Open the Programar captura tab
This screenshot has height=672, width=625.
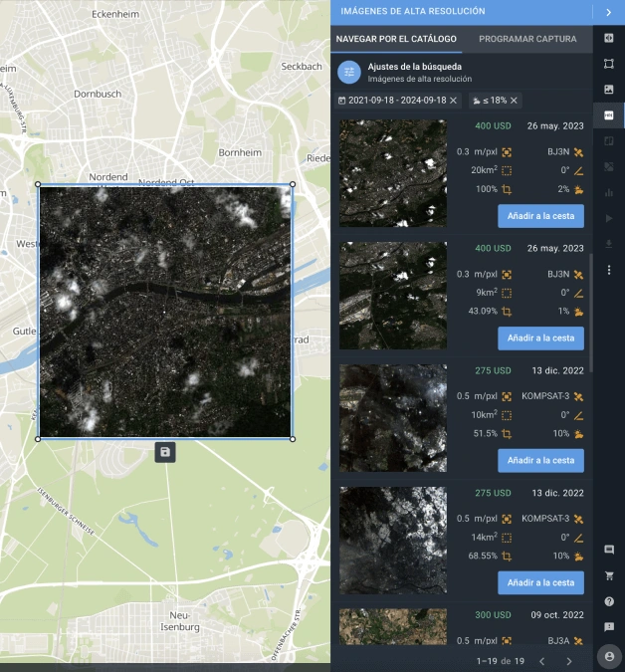tap(527, 39)
